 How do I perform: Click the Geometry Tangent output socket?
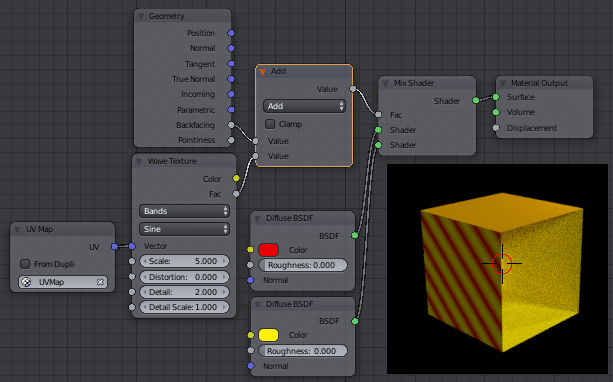coord(231,64)
